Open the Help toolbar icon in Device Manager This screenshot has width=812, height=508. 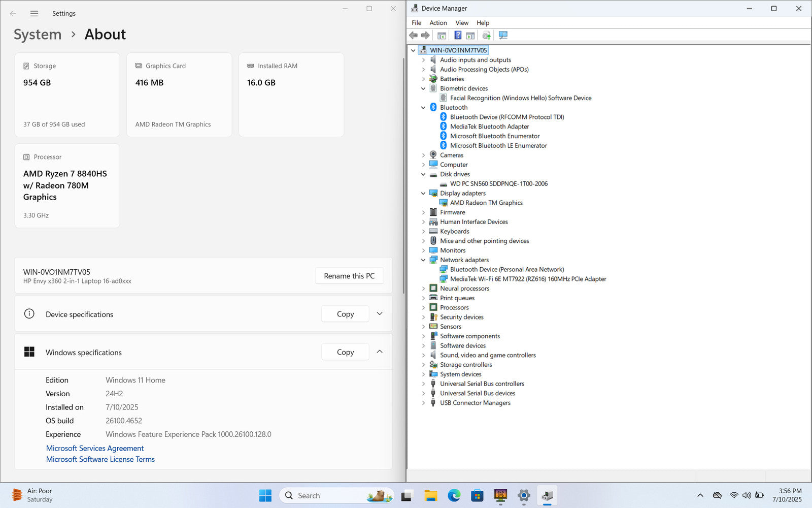point(458,35)
